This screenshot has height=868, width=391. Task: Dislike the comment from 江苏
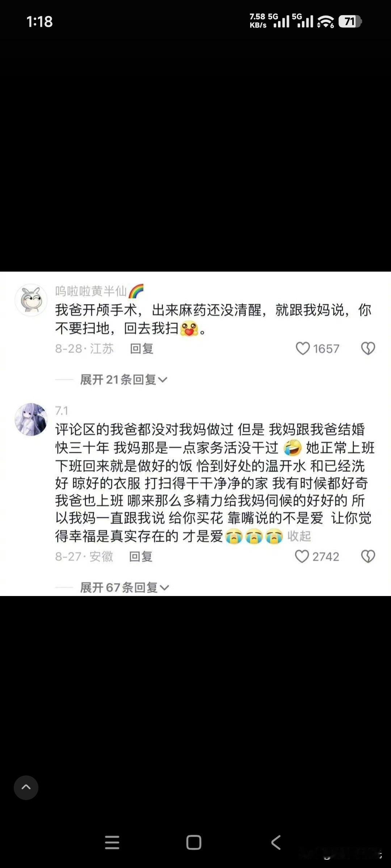point(368,349)
